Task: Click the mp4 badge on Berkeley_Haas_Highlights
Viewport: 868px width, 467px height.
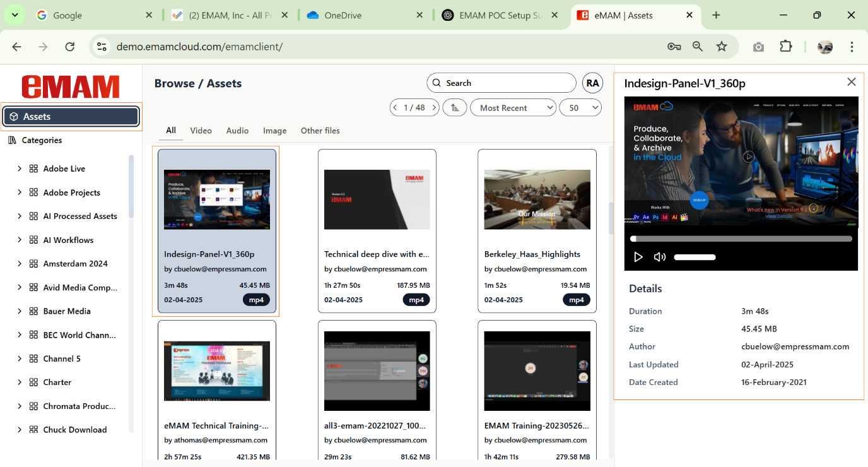Action: (577, 300)
